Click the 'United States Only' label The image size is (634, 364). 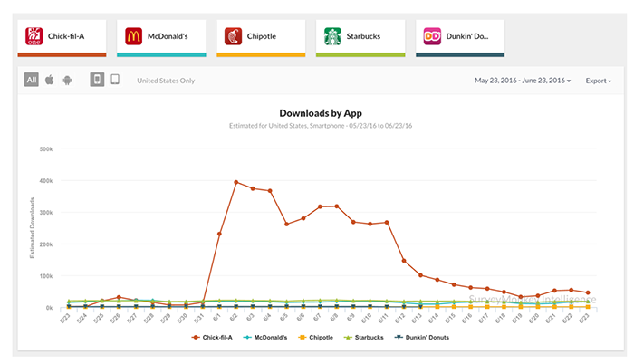(166, 81)
